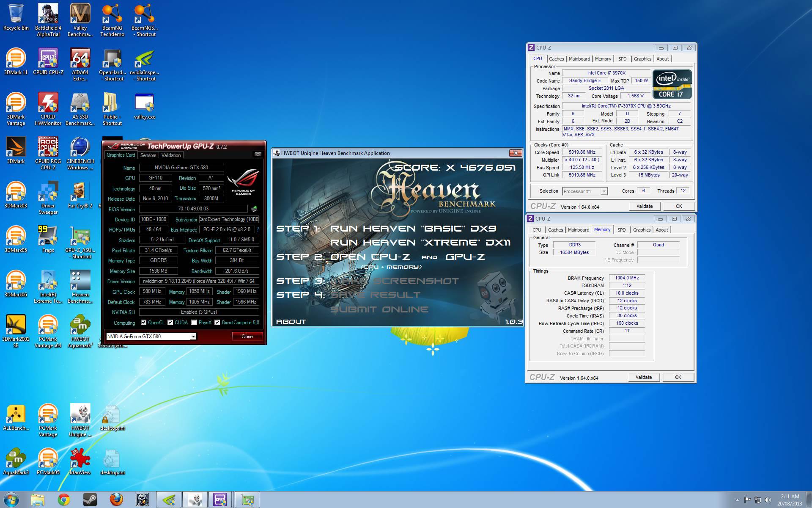Screen dimensions: 812x508
Task: Open CINEBENCH Windows desktop icon
Action: pos(80,154)
